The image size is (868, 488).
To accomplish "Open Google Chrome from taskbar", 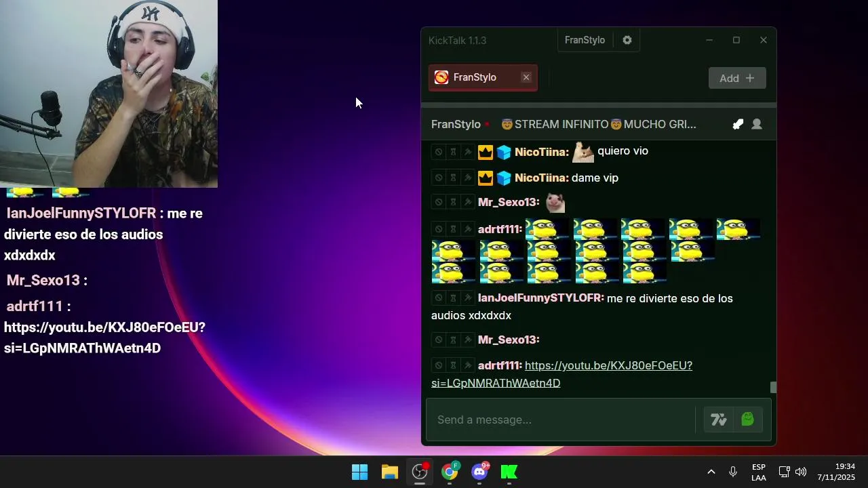I will (x=450, y=472).
